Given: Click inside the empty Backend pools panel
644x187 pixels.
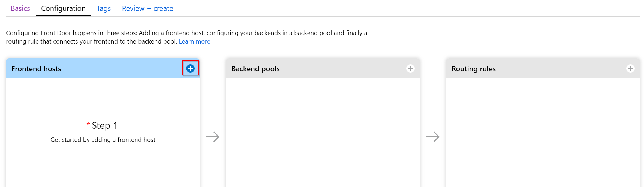Looking at the screenshot, I should (323, 133).
